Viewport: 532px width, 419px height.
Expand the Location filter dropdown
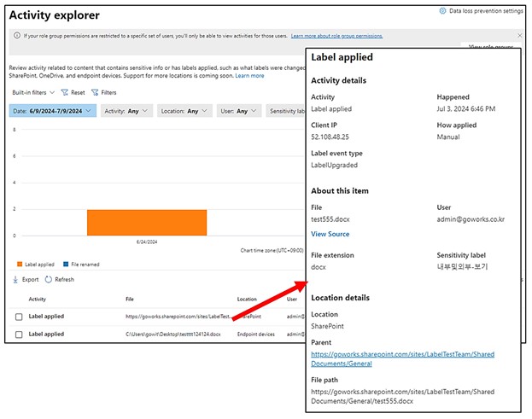pos(184,111)
